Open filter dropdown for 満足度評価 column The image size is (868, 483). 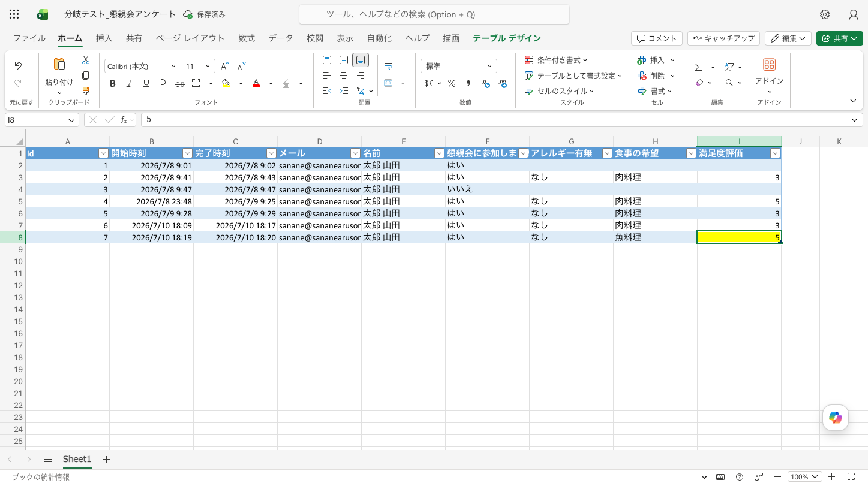(x=775, y=153)
